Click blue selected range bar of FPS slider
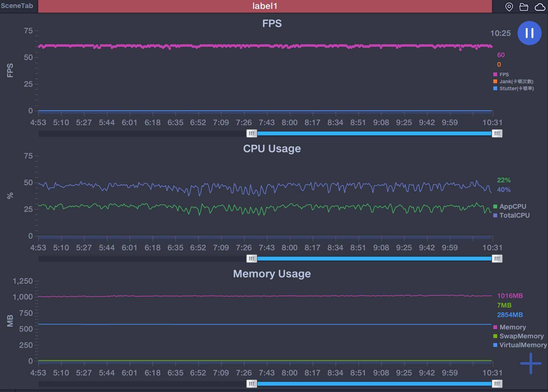This screenshot has width=548, height=392. click(x=374, y=133)
